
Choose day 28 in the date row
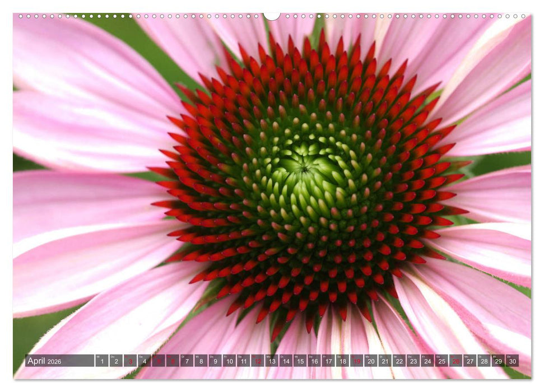(484, 361)
